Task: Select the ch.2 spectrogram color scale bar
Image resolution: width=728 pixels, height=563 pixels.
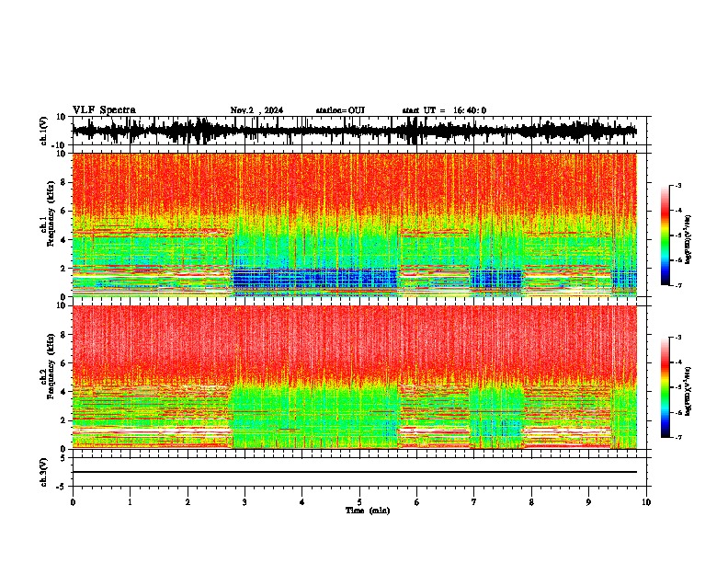Action: (665, 387)
